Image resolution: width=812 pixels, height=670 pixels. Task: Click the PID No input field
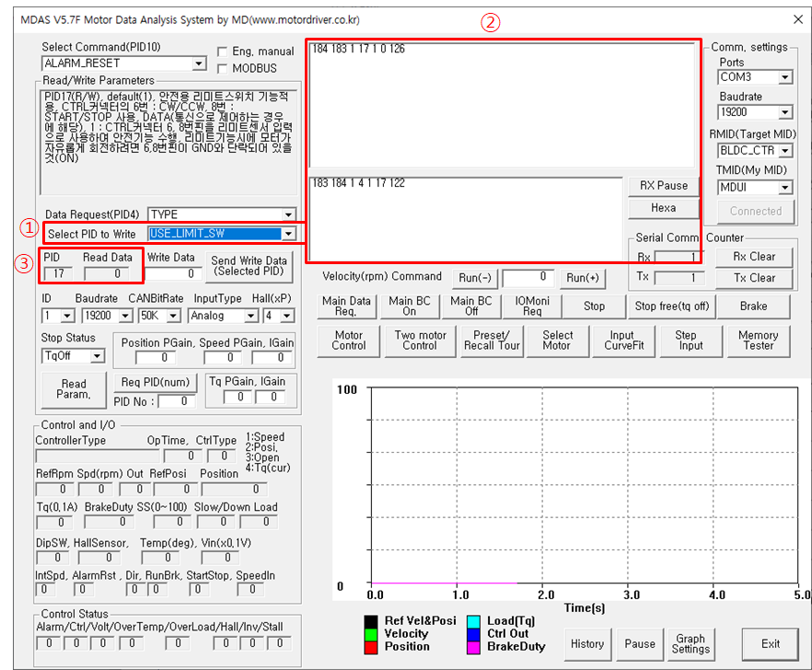pyautogui.click(x=177, y=401)
